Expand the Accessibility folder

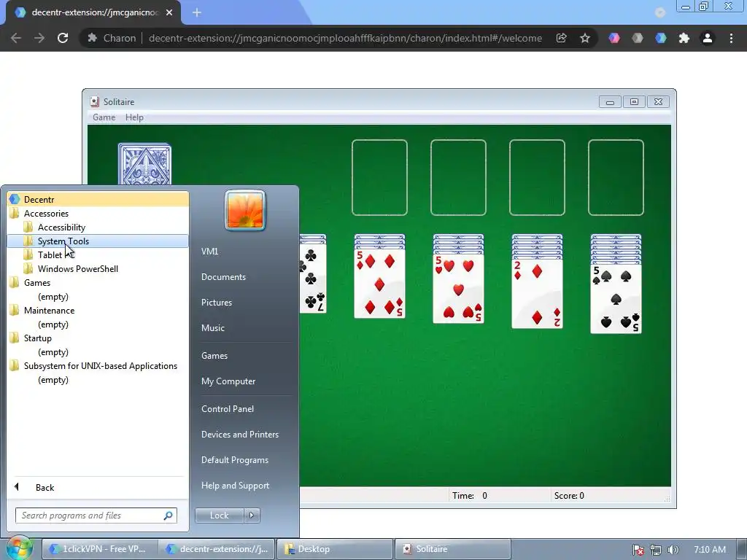pyautogui.click(x=98, y=227)
